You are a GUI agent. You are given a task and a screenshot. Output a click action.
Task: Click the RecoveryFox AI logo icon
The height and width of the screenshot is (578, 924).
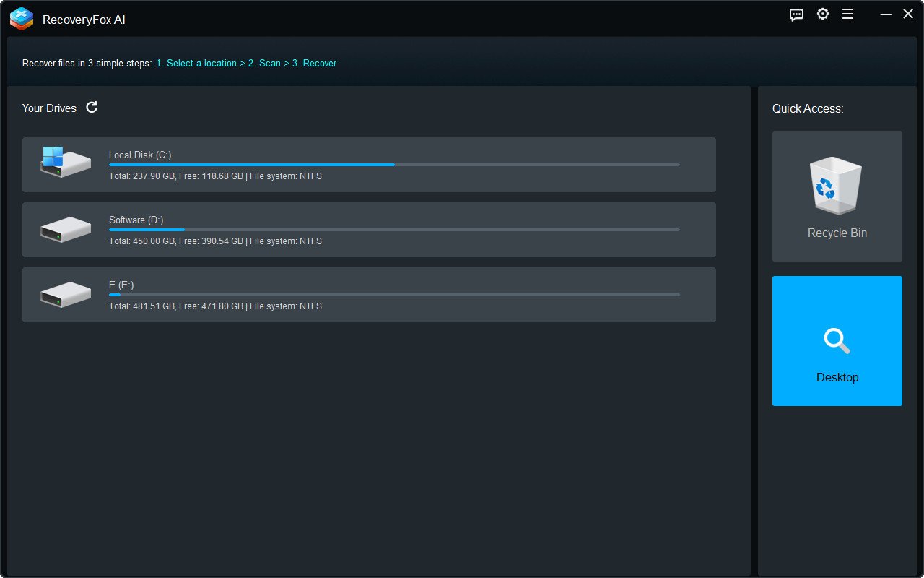tap(22, 19)
